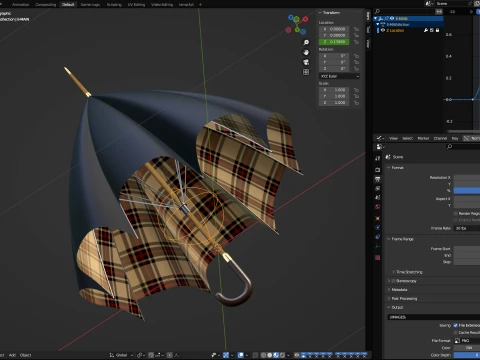Open the Output properties tab icon
Image resolution: width=480 pixels, height=360 pixels.
pyautogui.click(x=378, y=179)
